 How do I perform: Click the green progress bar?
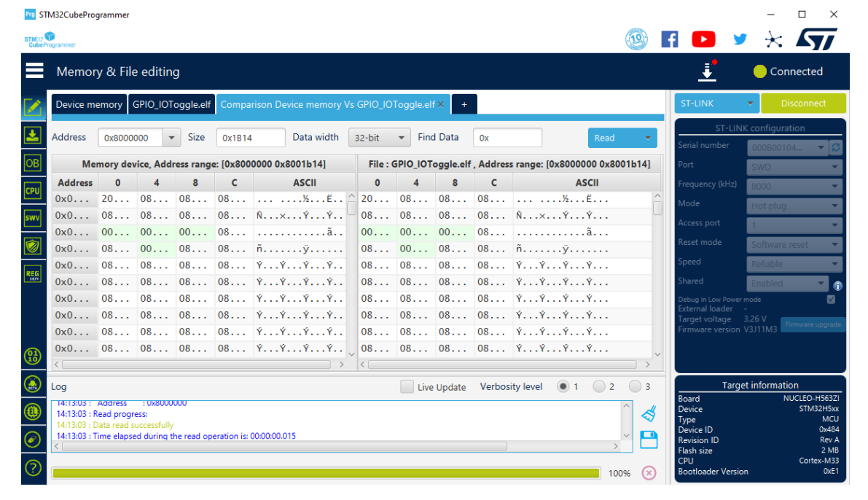[326, 473]
